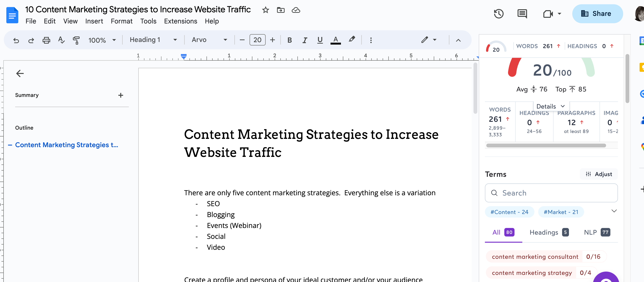Toggle underline formatting

320,40
